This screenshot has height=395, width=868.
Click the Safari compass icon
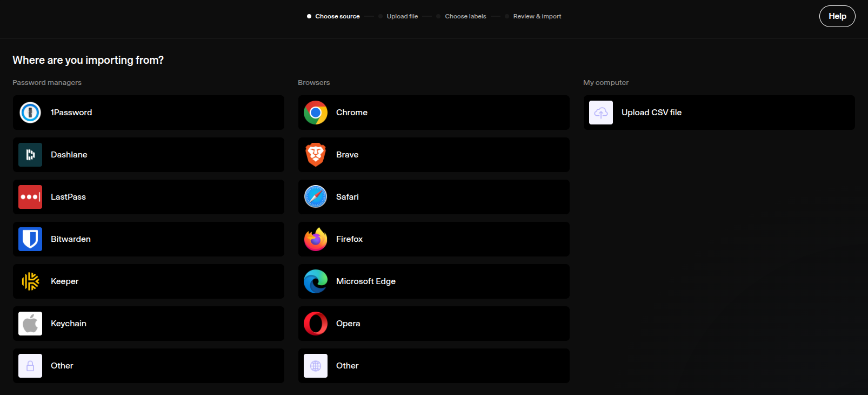coord(316,197)
